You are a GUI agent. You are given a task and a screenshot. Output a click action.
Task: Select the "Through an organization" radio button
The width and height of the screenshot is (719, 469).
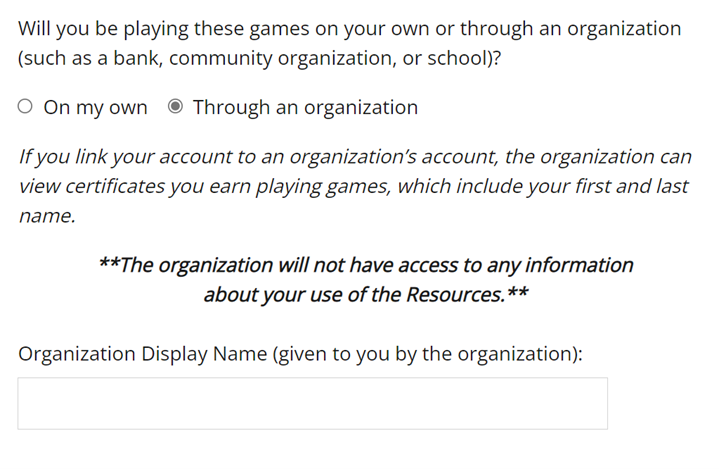pos(175,107)
